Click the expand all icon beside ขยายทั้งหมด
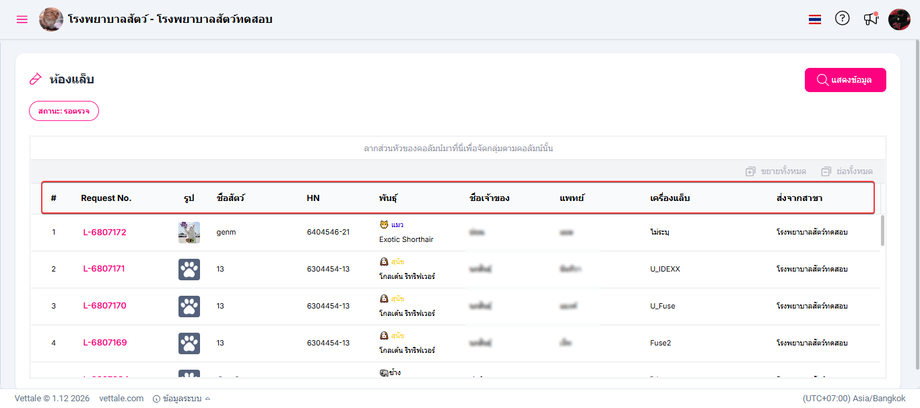Viewport: 920px width, 408px height. coord(750,171)
